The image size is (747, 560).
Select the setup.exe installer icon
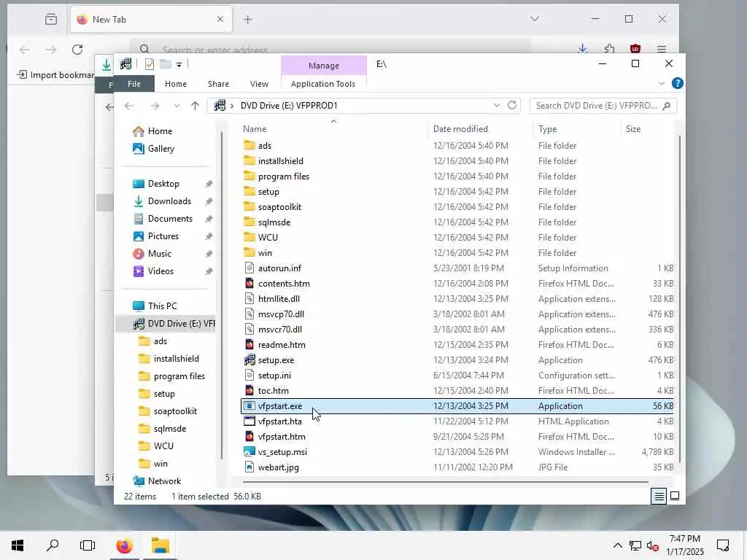click(249, 360)
